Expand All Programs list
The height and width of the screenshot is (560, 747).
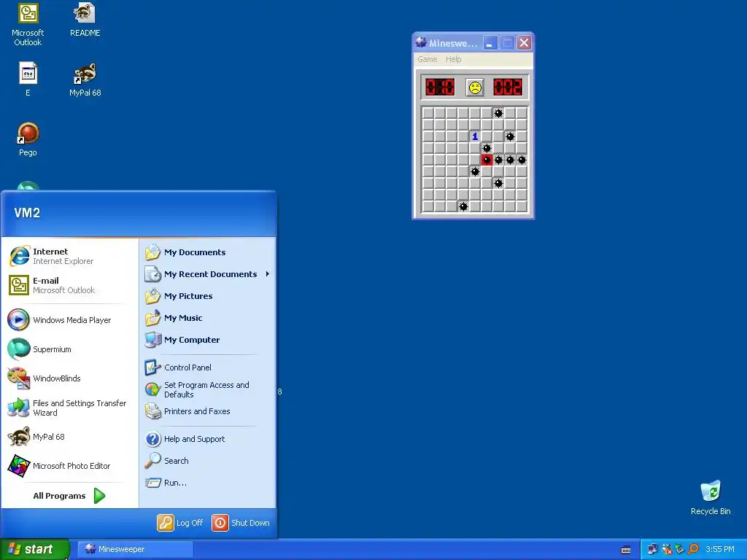[x=69, y=496]
